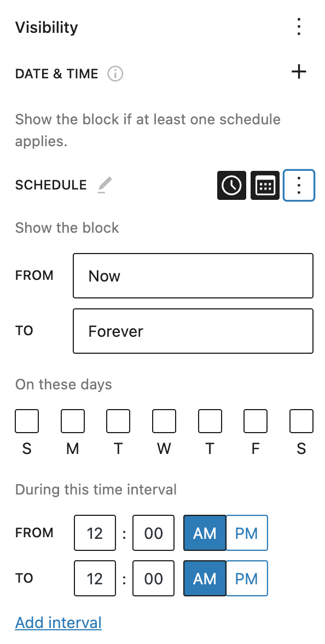Click the Add interval link

pos(58,623)
